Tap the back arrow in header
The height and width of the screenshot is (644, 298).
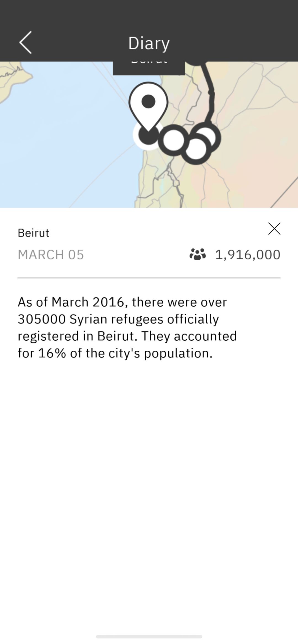tap(25, 42)
